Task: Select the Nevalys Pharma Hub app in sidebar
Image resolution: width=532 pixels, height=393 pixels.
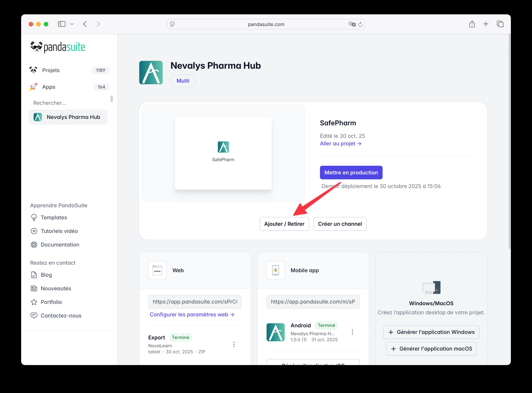Action: [68, 117]
